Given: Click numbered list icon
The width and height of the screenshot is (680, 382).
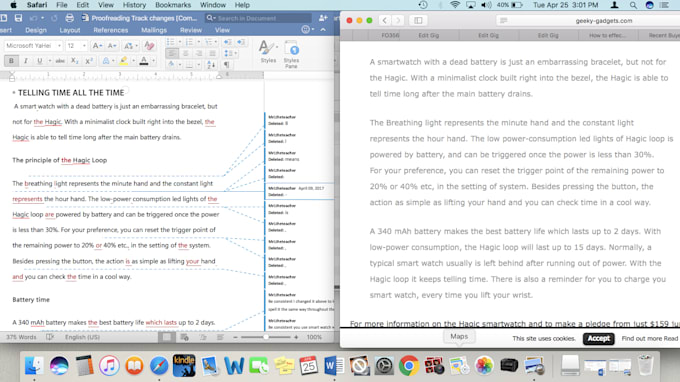Looking at the screenshot, I should click(190, 42).
